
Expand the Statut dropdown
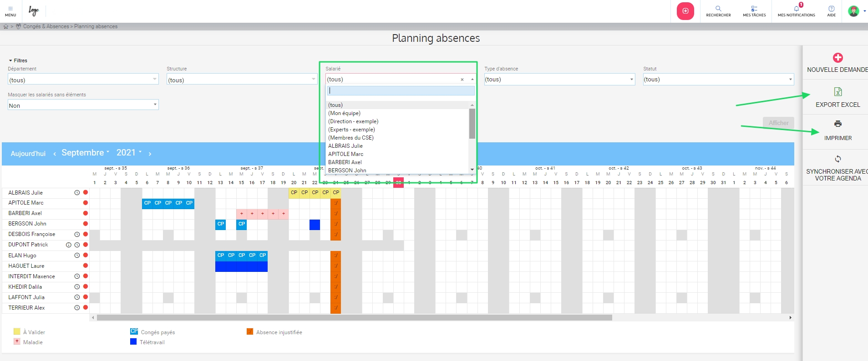click(718, 80)
